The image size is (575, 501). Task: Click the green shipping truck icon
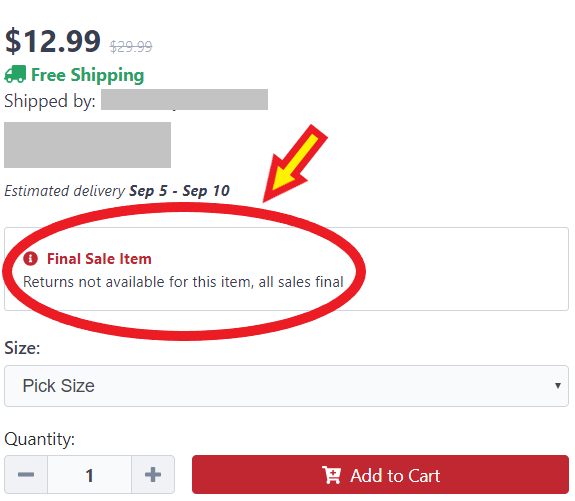[x=15, y=74]
